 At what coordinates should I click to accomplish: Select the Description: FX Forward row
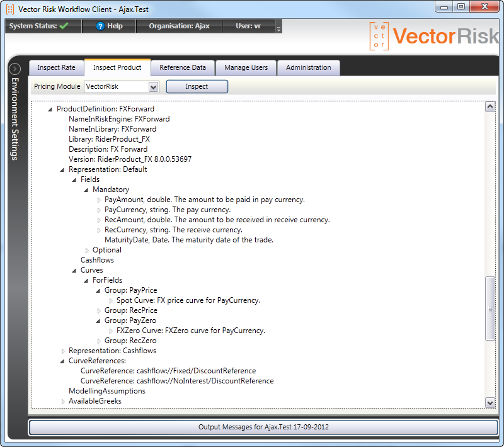[x=108, y=149]
